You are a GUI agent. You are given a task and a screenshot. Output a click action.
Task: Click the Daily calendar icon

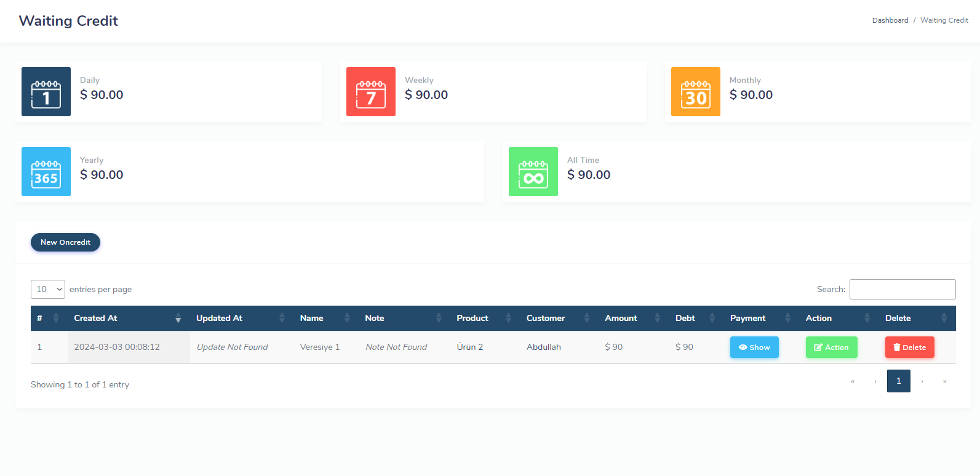(46, 92)
